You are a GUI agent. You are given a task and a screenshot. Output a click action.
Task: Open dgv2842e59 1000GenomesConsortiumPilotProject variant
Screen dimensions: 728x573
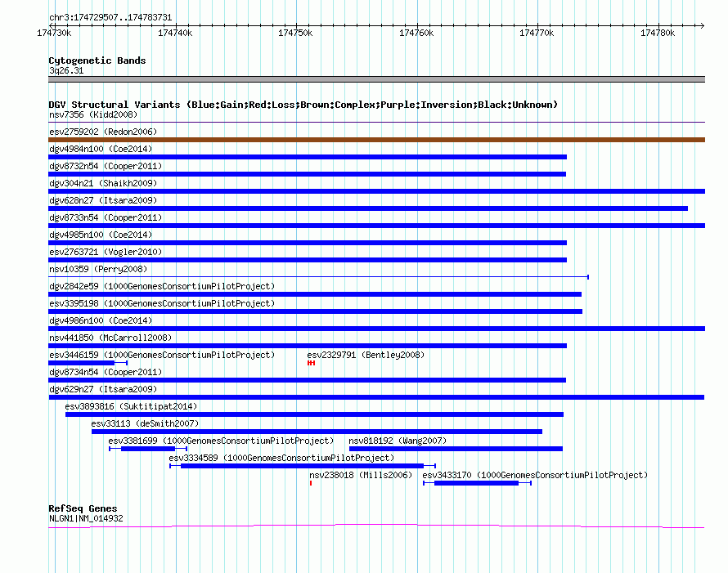pyautogui.click(x=162, y=286)
